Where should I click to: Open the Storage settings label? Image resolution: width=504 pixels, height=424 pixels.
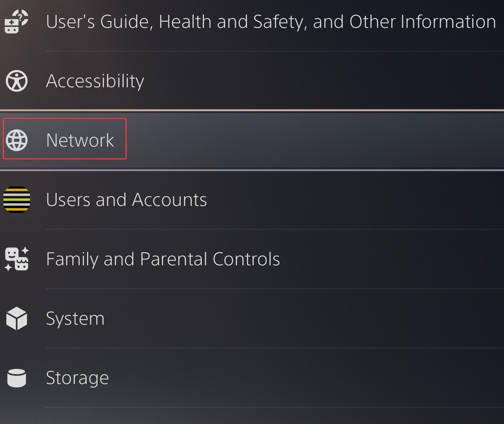click(77, 378)
